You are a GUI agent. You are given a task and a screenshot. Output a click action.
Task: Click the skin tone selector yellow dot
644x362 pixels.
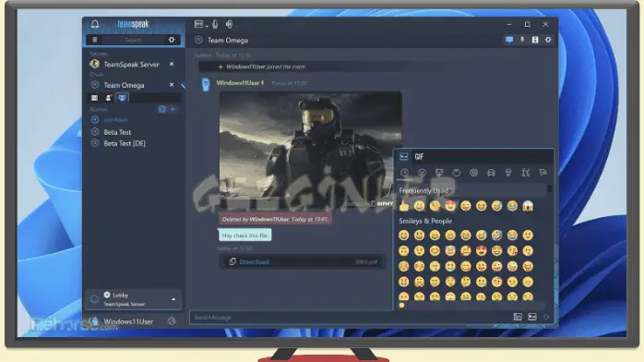[401, 306]
